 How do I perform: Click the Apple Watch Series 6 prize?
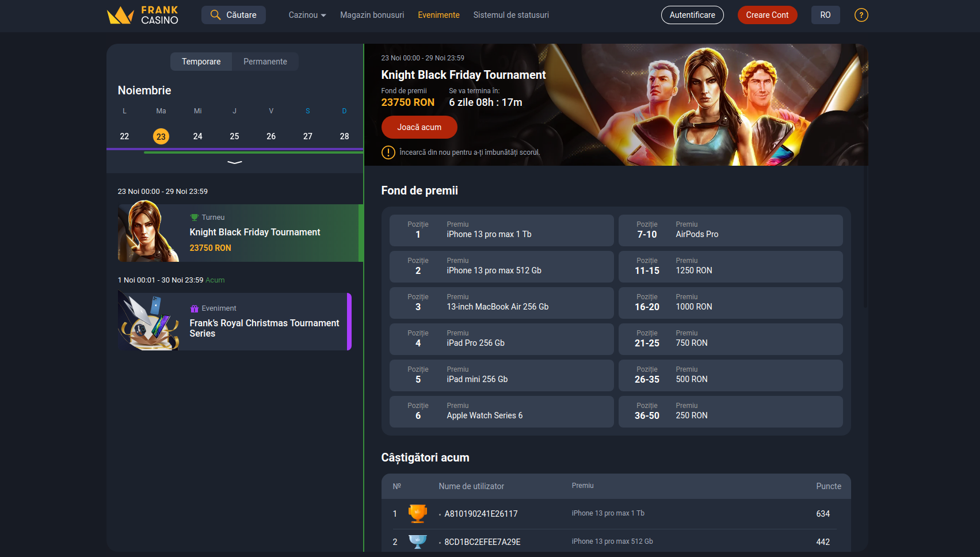[x=502, y=411]
